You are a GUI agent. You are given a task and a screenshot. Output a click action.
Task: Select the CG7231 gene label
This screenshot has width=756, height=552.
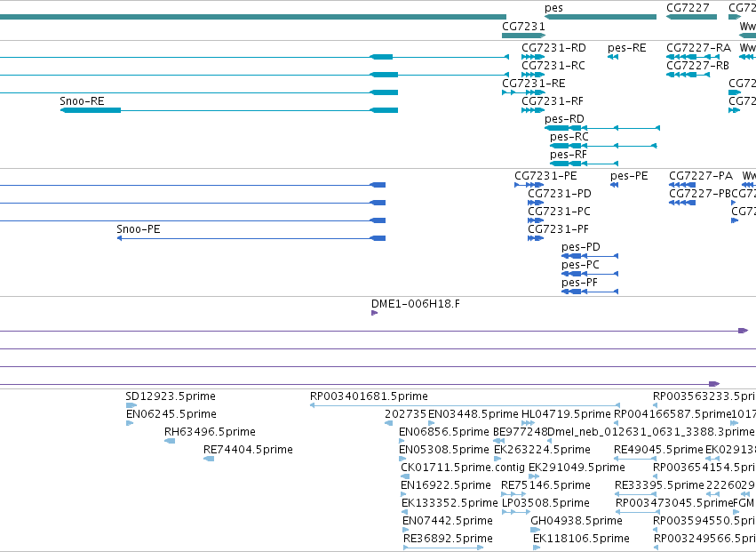[523, 26]
